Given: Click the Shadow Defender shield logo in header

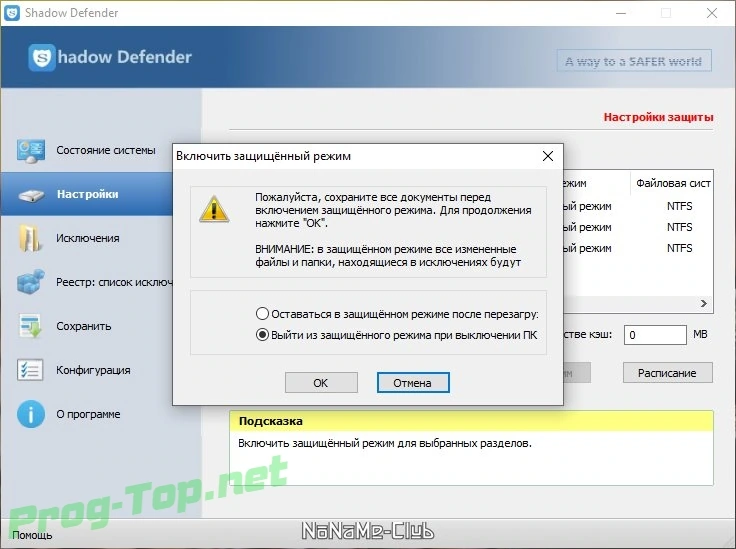Looking at the screenshot, I should [42, 57].
